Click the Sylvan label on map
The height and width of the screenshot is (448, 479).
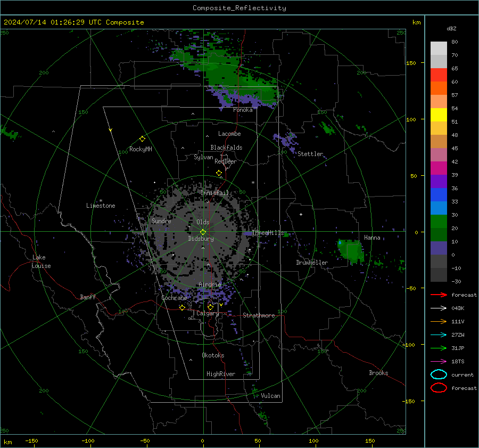(203, 157)
